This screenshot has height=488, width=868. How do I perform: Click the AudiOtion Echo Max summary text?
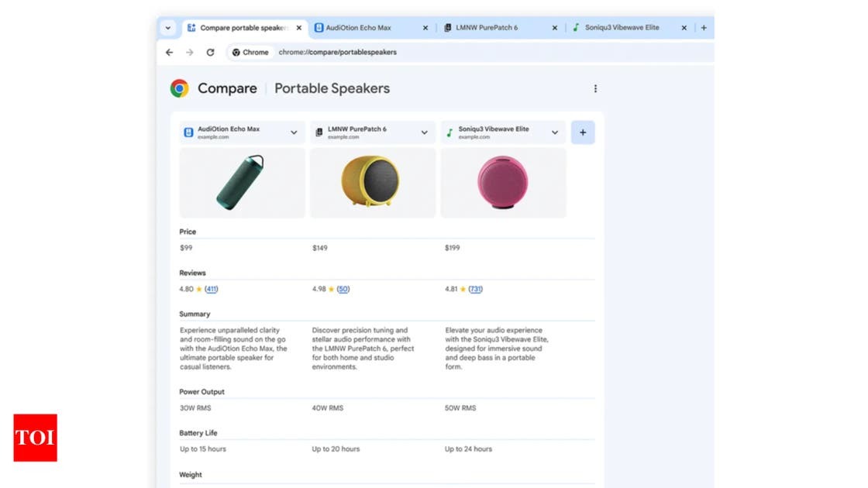(233, 349)
